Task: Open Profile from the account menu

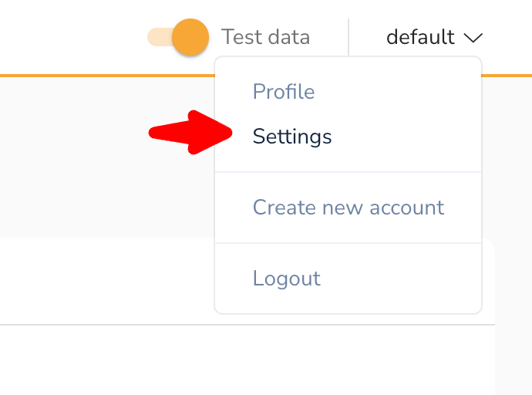Action: (284, 92)
